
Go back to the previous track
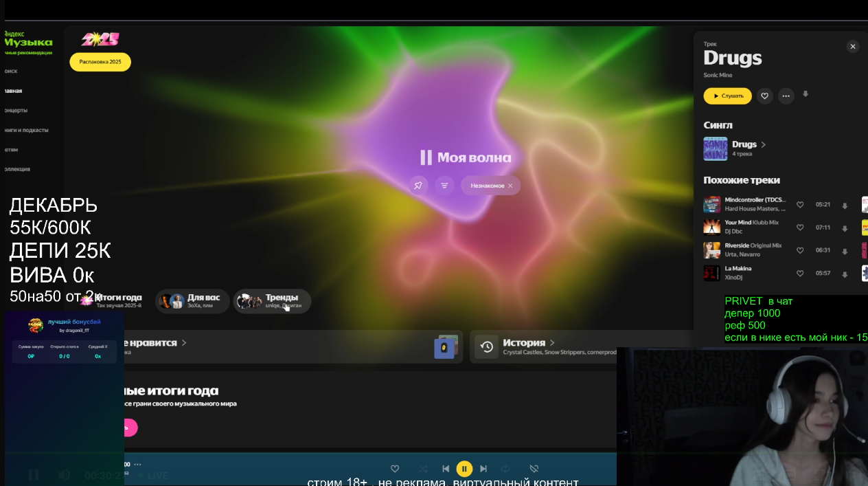[x=446, y=469]
